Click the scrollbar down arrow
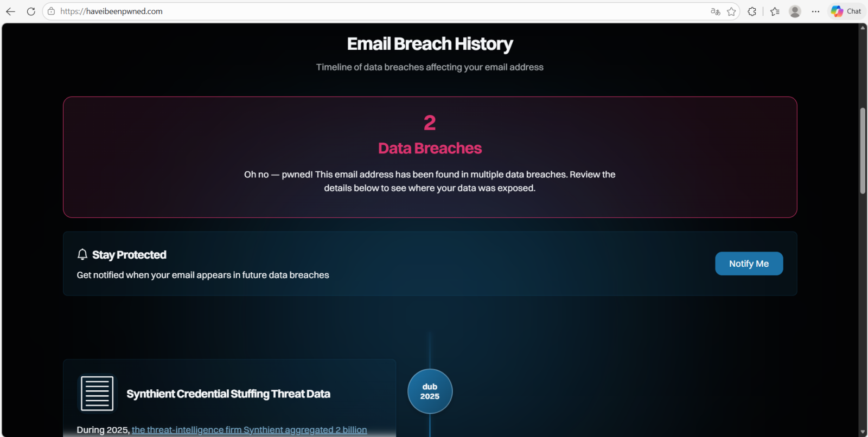 click(863, 432)
